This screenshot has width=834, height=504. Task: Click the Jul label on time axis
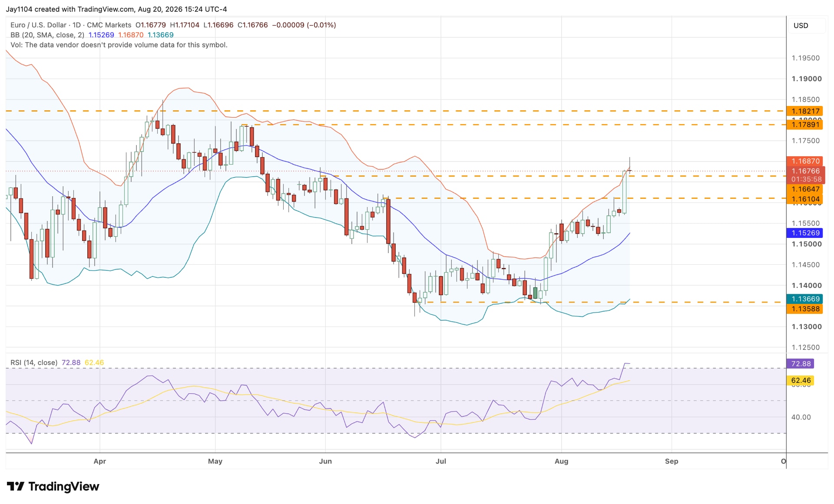point(441,461)
